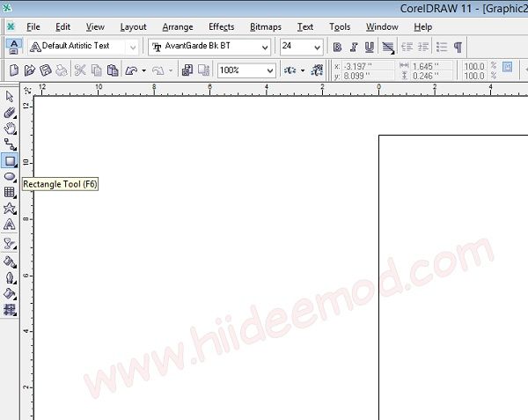Click the decrease indent button
The width and height of the screenshot is (528, 420).
click(407, 48)
